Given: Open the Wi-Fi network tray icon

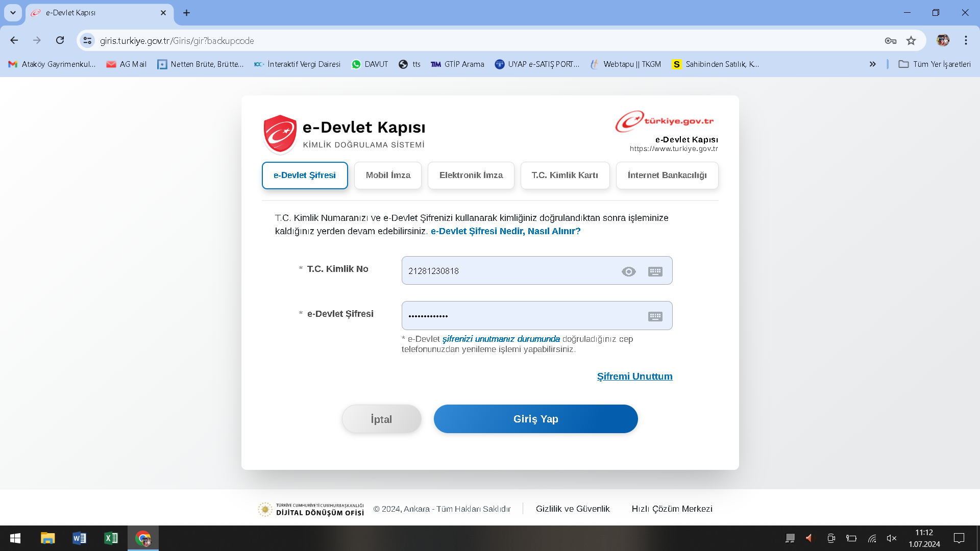Looking at the screenshot, I should pos(872,538).
